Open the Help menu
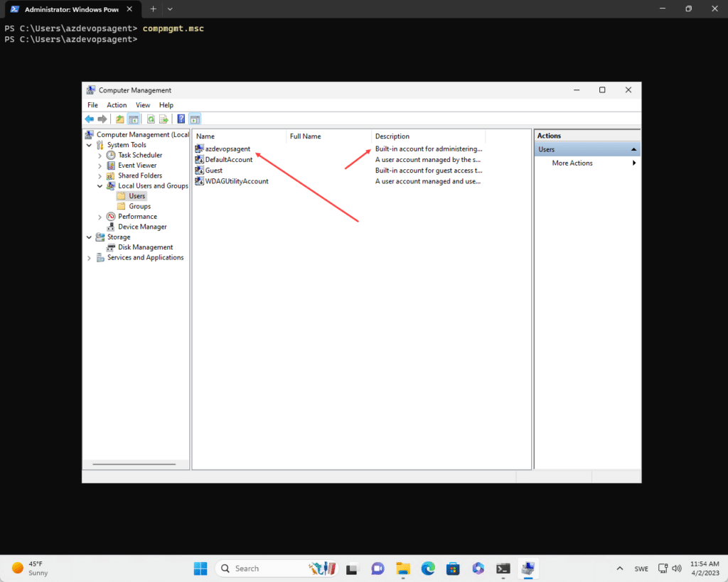This screenshot has height=582, width=728. point(166,105)
